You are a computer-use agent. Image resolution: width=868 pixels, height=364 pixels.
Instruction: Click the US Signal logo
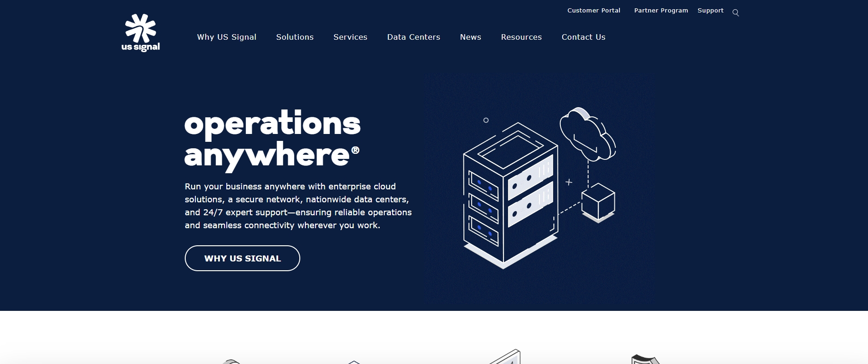[140, 32]
